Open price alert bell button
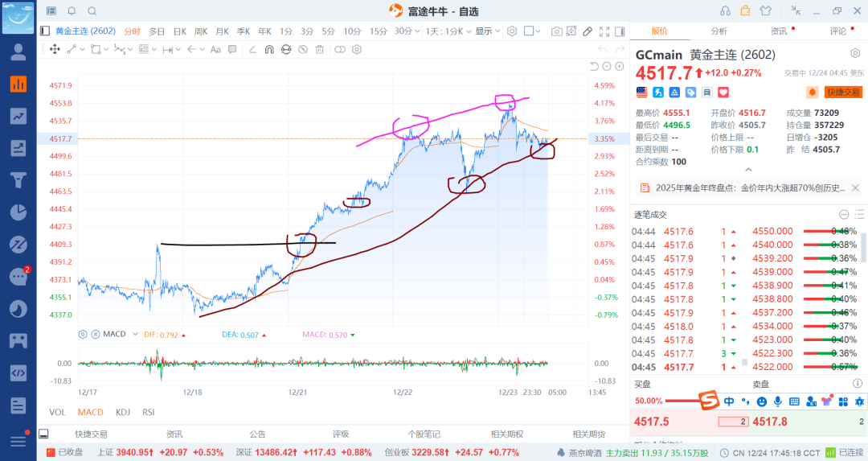Viewport: 868px width, 461px height. tap(813, 92)
